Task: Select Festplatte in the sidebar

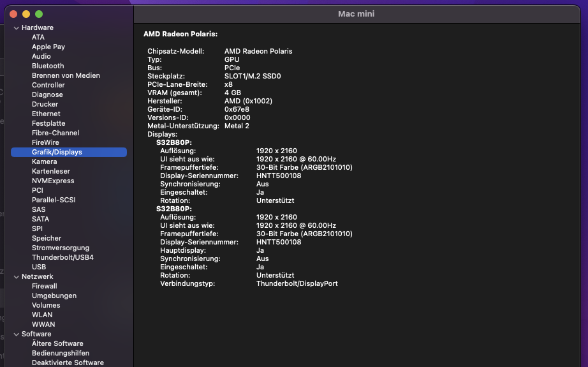Action: [x=48, y=123]
